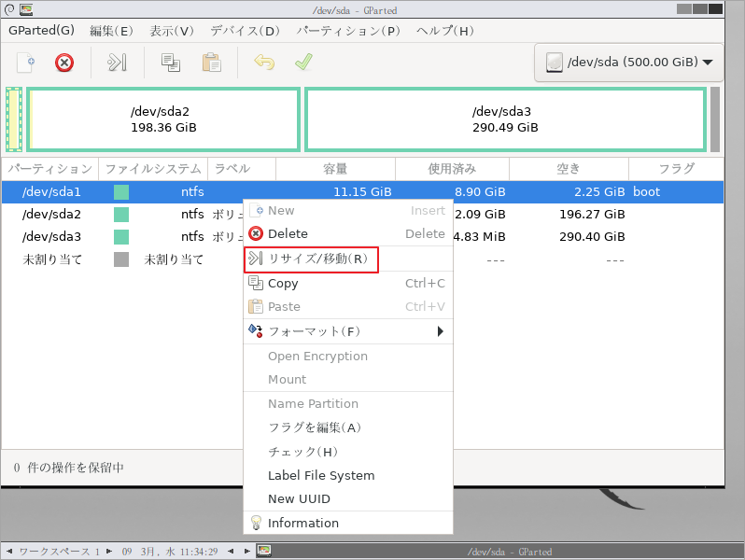745x560 pixels.
Task: Switch to next workspace with right arrow after ワークスペース 1
Action: pos(109,552)
